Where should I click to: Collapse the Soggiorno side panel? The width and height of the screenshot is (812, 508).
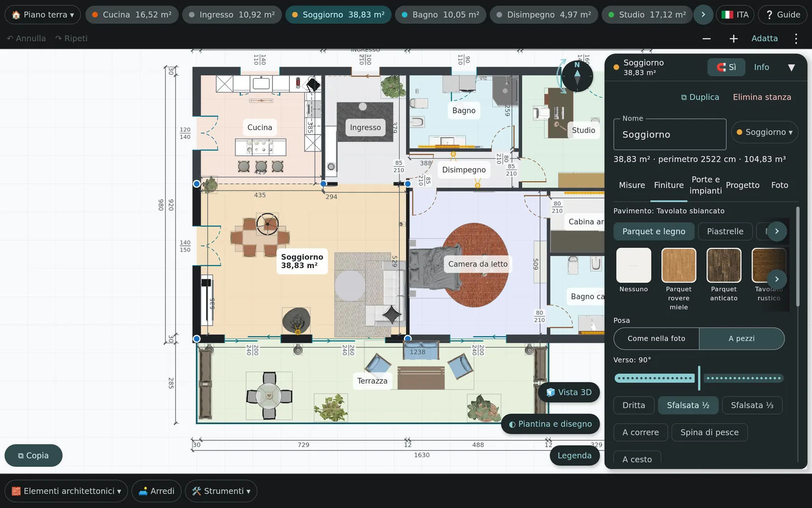click(x=791, y=67)
